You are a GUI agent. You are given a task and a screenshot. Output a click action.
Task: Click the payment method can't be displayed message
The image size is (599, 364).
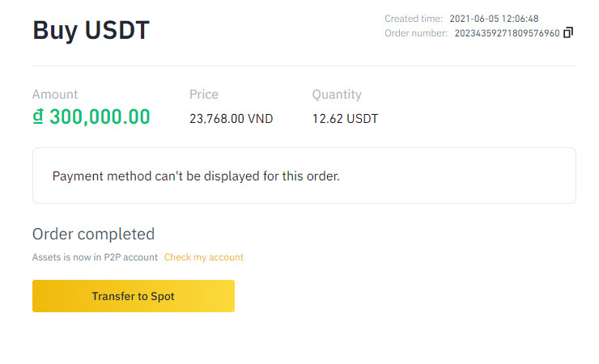[196, 176]
